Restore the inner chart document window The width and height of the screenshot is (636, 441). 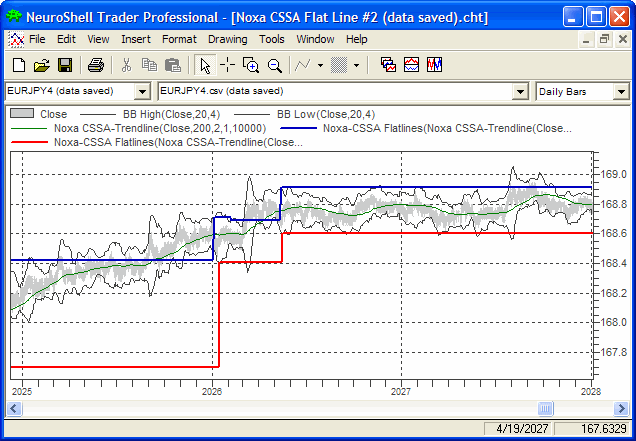(604, 40)
